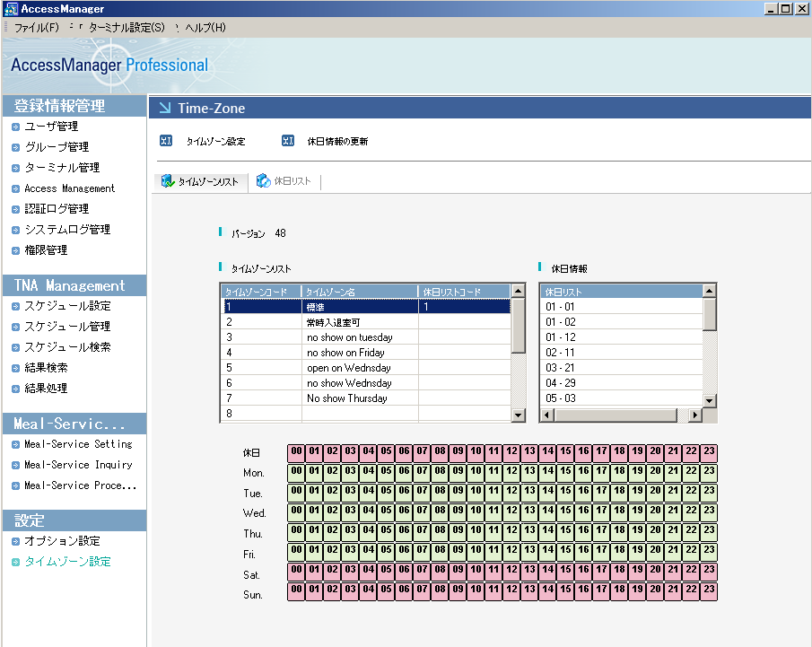Toggle hour 06 on the 休日 row

click(404, 453)
